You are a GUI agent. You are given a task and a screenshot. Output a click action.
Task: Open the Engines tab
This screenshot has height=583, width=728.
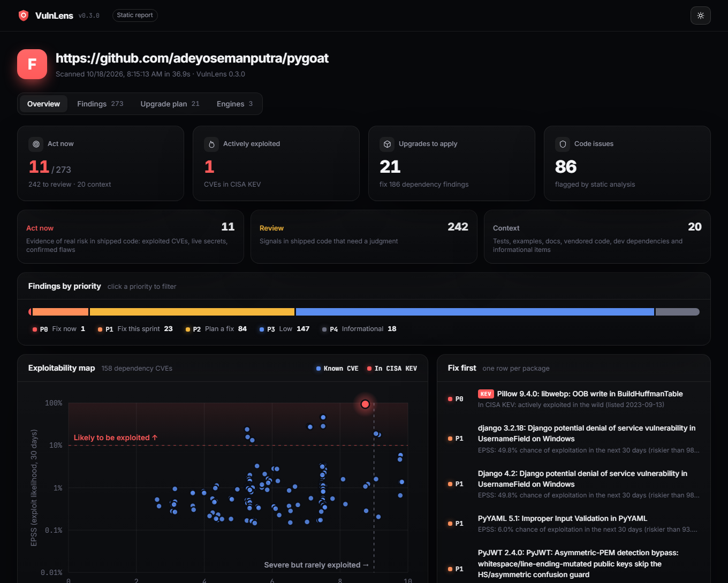click(x=234, y=104)
